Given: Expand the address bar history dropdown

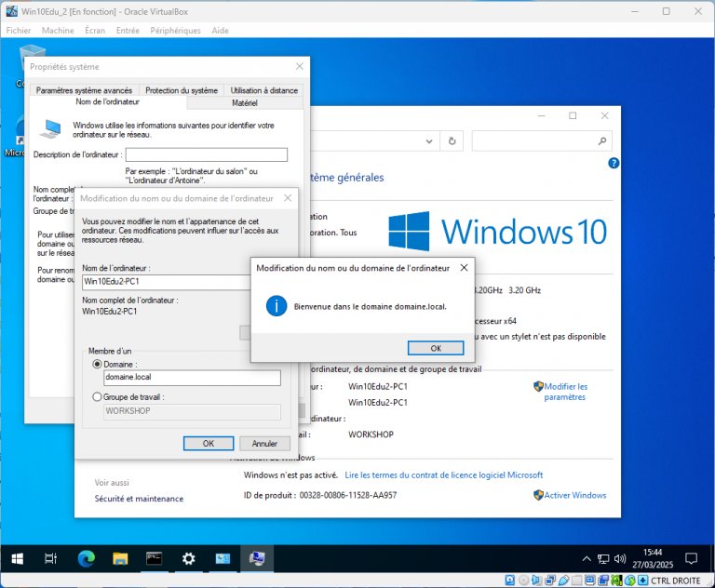Looking at the screenshot, I should [x=428, y=141].
